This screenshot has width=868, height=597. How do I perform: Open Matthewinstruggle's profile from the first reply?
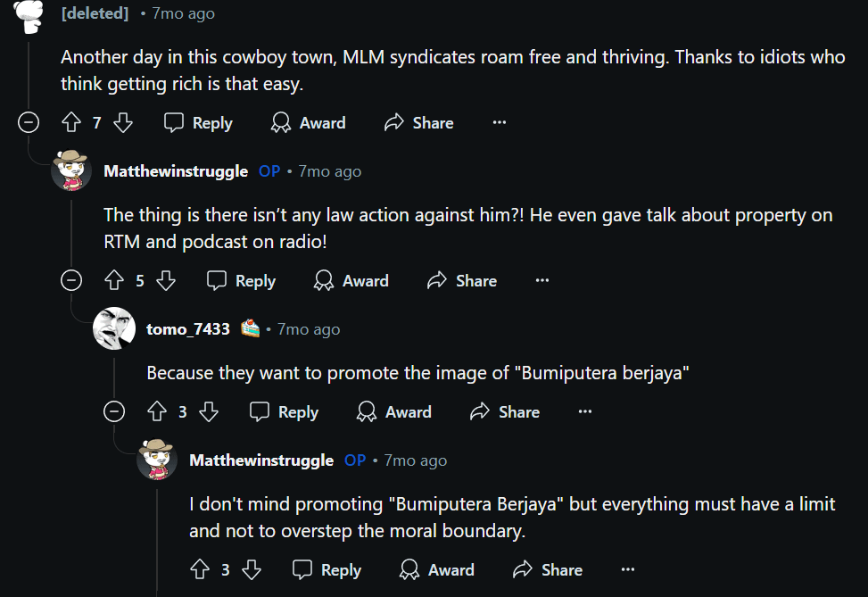[176, 171]
